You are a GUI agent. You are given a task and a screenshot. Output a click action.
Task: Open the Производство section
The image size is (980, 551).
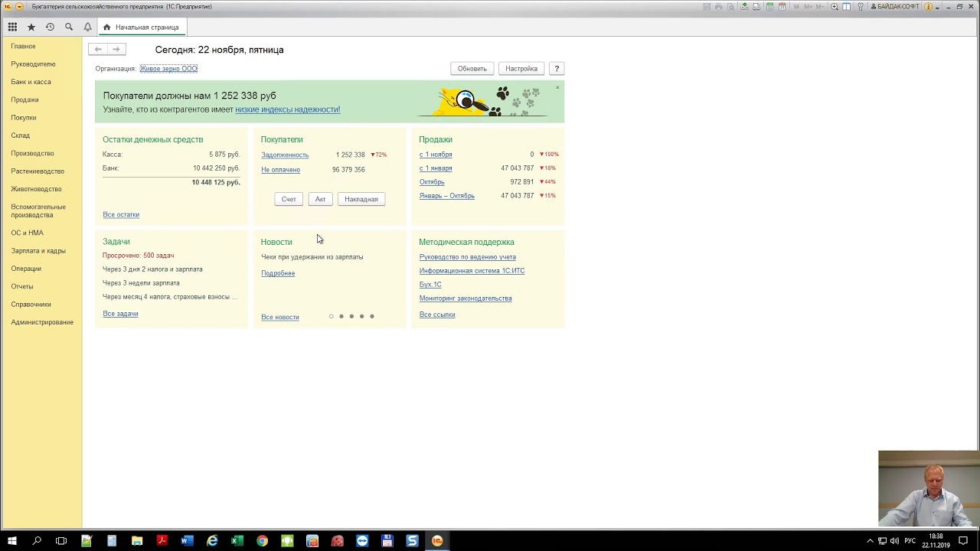32,153
